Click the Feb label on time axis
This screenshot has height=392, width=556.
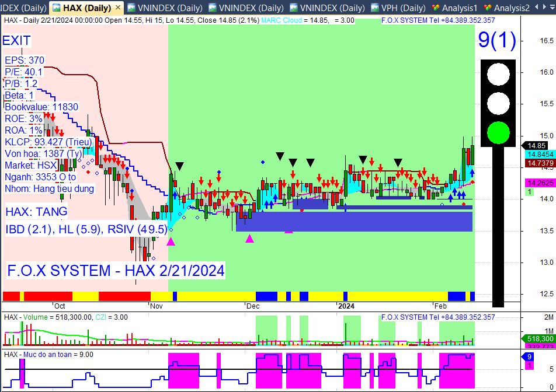click(440, 306)
